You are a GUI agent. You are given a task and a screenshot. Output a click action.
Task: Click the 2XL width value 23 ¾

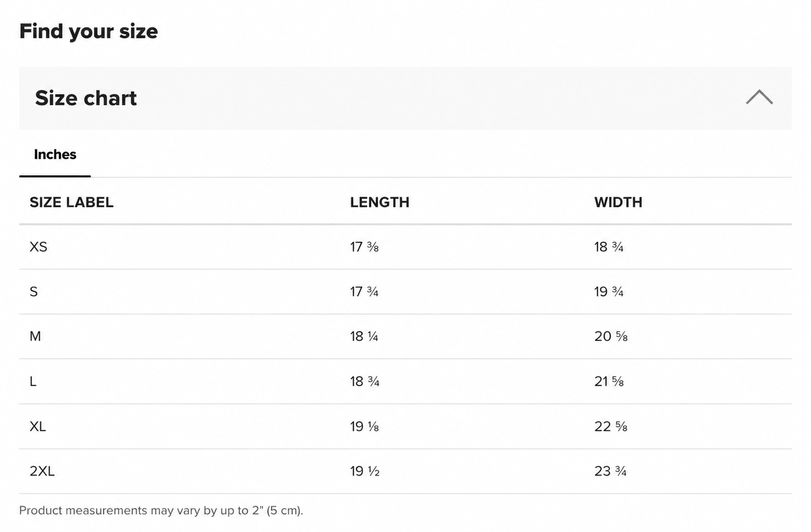[610, 471]
